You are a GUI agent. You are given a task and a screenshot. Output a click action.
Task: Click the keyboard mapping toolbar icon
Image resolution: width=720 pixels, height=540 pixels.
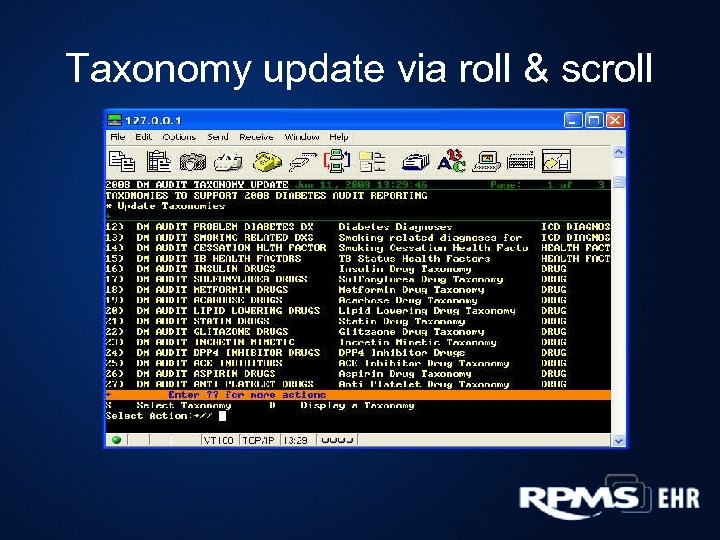pyautogui.click(x=521, y=162)
